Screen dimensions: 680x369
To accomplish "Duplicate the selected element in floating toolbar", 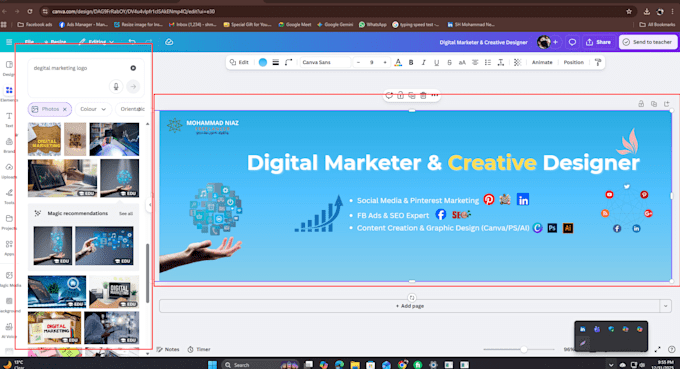I will click(x=412, y=95).
